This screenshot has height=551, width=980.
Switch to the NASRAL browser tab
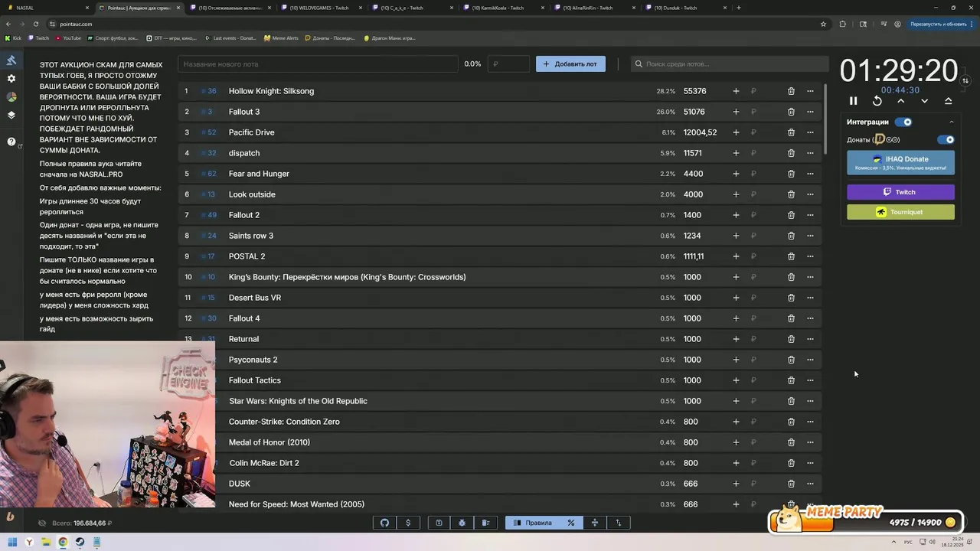click(x=47, y=8)
